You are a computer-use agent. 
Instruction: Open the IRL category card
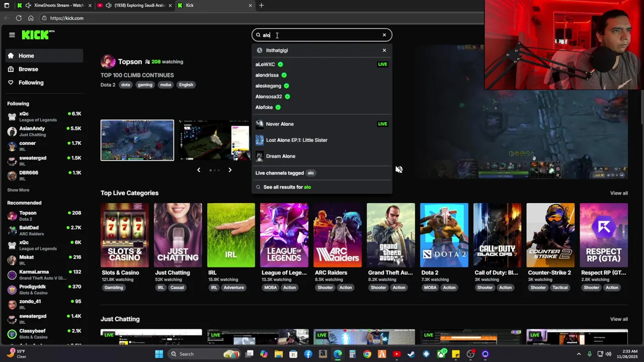pyautogui.click(x=231, y=235)
